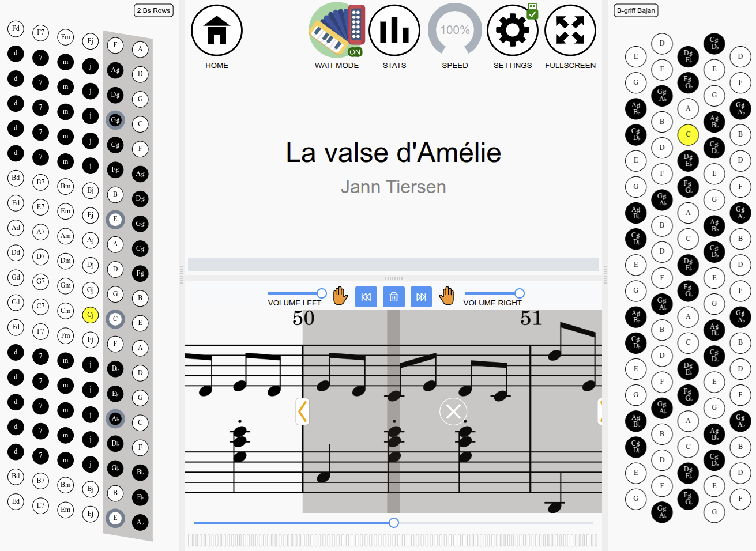This screenshot has width=756, height=551.
Task: Open the Speed percentage dial
Action: pyautogui.click(x=455, y=30)
